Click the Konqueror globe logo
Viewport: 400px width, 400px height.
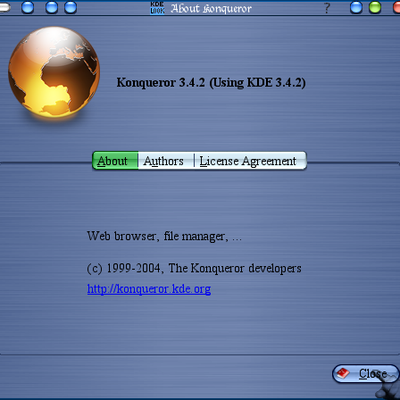[x=54, y=72]
